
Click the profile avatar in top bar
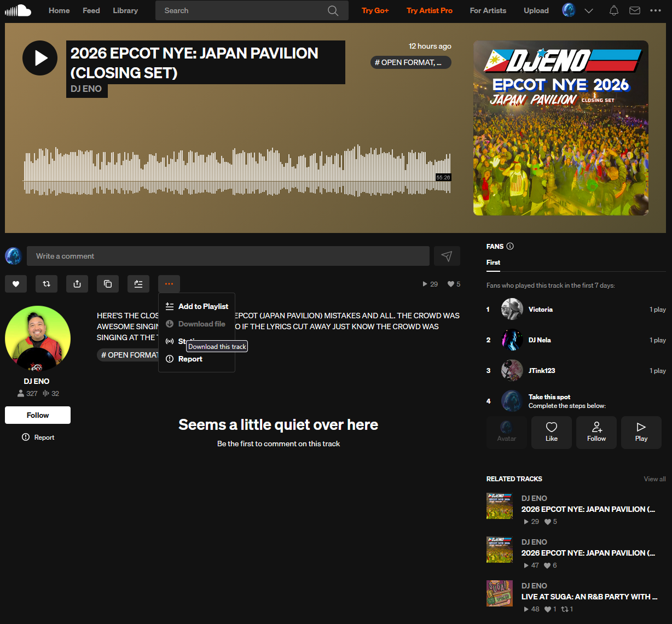(x=569, y=10)
